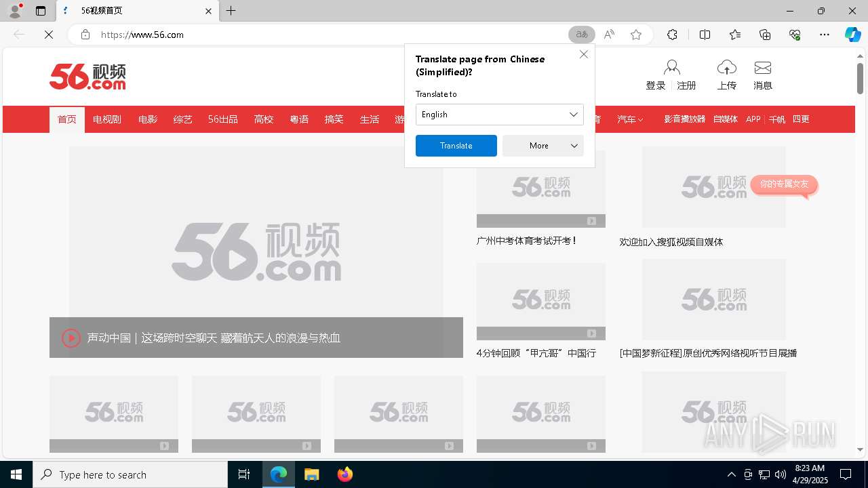The width and height of the screenshot is (868, 488).
Task: Open the Favorites list
Action: [735, 35]
